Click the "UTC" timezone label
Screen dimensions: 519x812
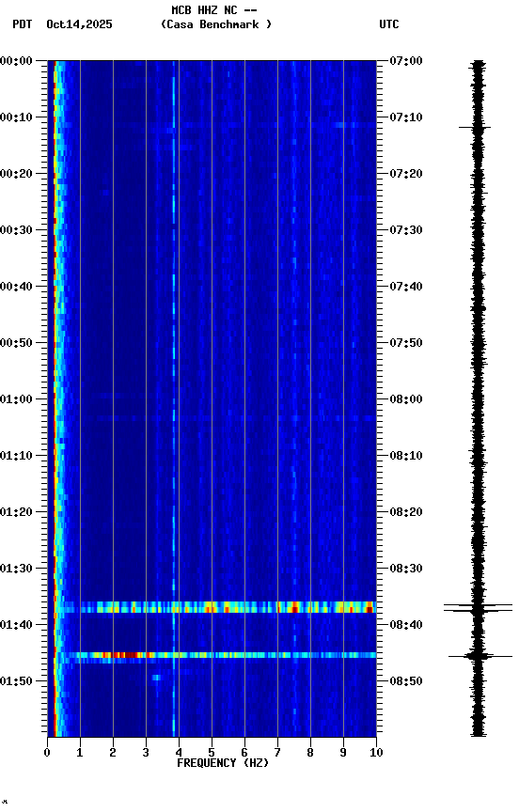pyautogui.click(x=389, y=24)
